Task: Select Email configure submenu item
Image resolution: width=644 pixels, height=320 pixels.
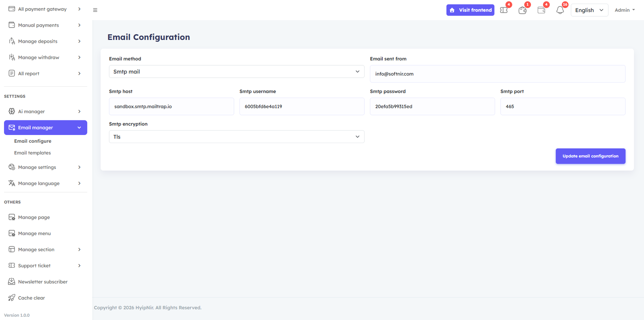Action: 33,141
